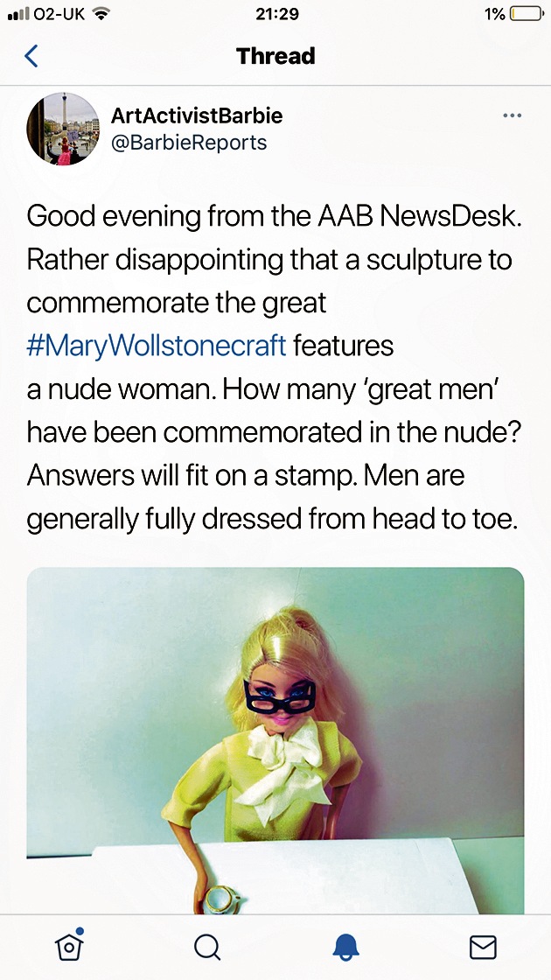Tap the battery indicator in status bar
This screenshot has height=980, width=551.
[x=527, y=14]
